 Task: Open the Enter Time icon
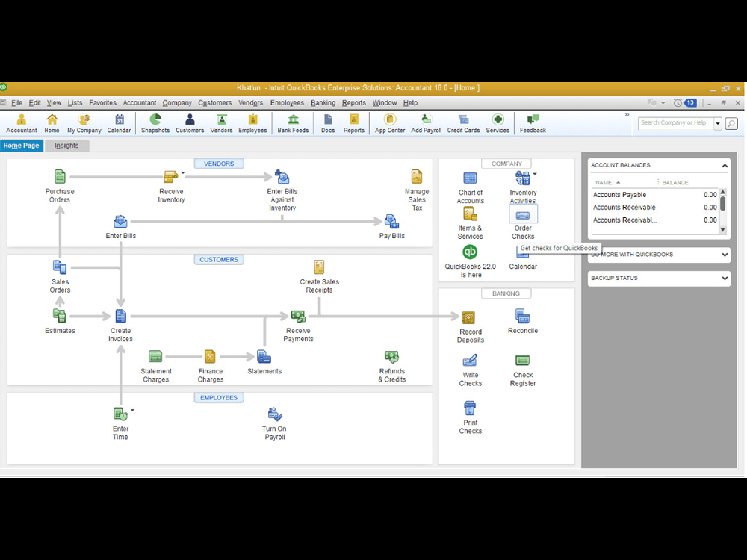(120, 413)
